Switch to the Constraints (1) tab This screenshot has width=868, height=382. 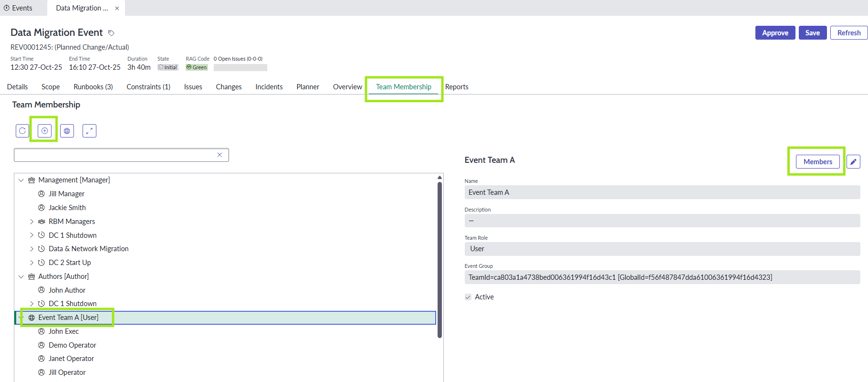point(148,87)
